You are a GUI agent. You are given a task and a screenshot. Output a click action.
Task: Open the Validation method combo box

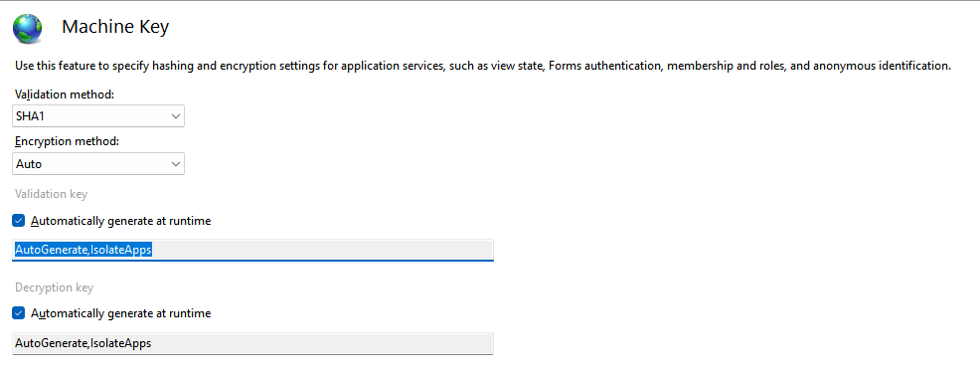tap(98, 115)
